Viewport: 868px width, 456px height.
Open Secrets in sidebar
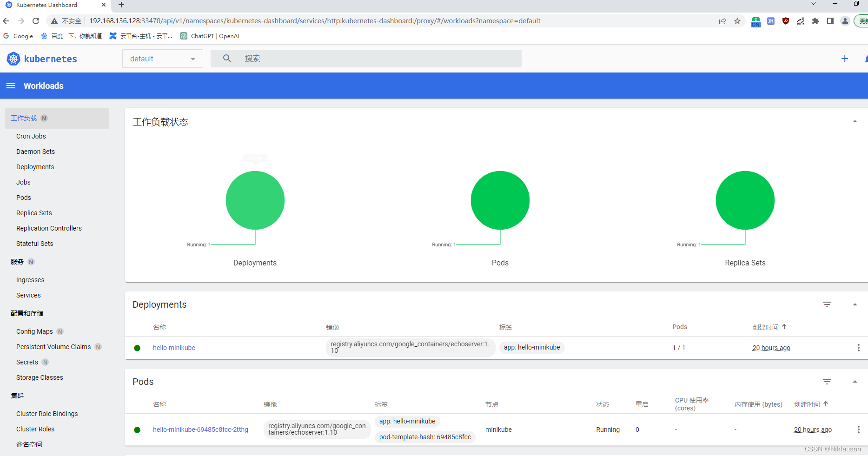click(x=27, y=362)
